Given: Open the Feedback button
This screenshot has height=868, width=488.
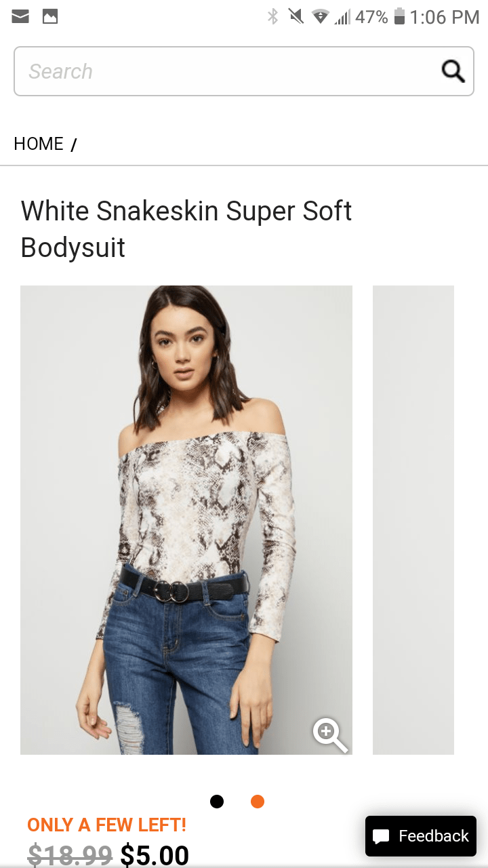Looking at the screenshot, I should point(421,836).
